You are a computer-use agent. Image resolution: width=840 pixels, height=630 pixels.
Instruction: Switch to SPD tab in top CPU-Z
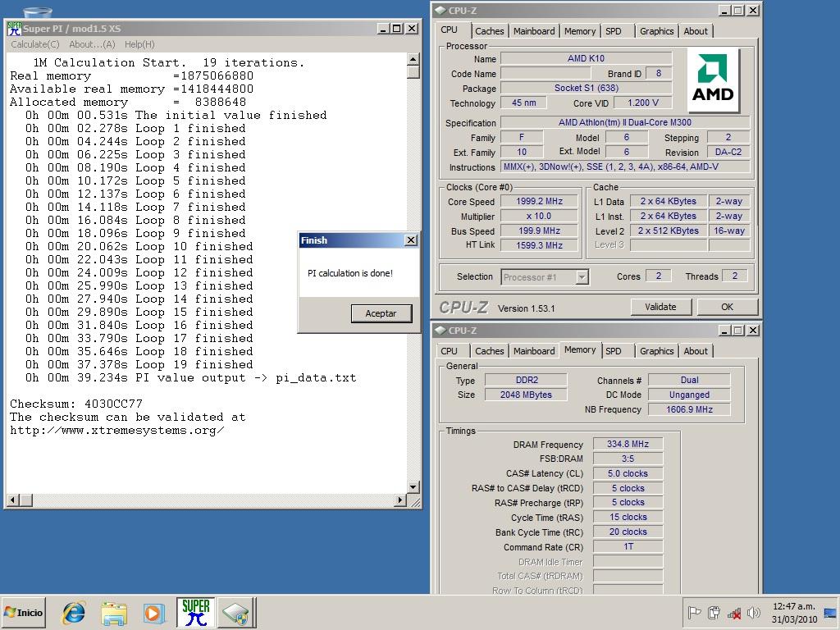[x=614, y=31]
